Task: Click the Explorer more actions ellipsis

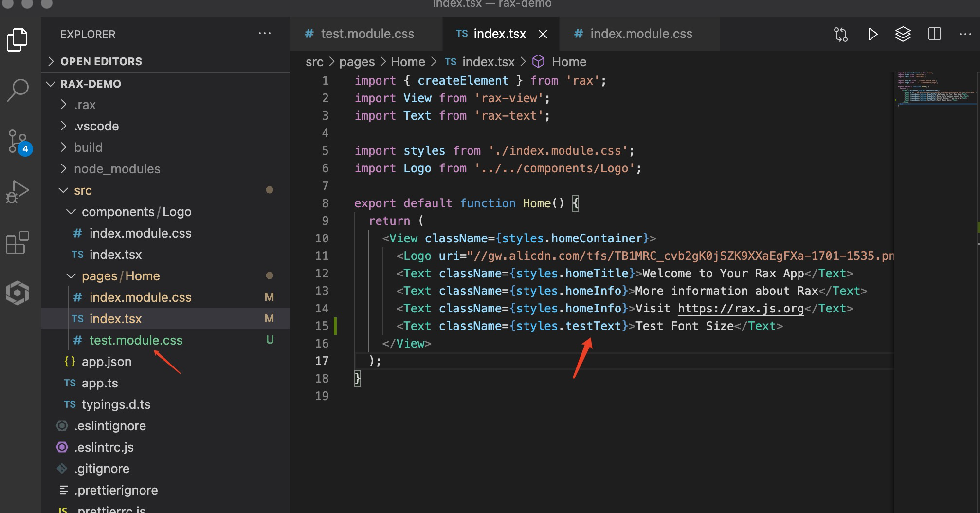Action: tap(265, 34)
